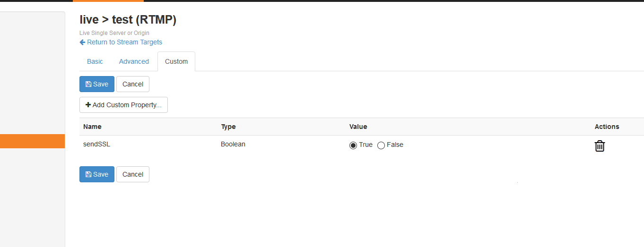The height and width of the screenshot is (247, 644).
Task: Switch to the Basic tab
Action: tap(95, 61)
